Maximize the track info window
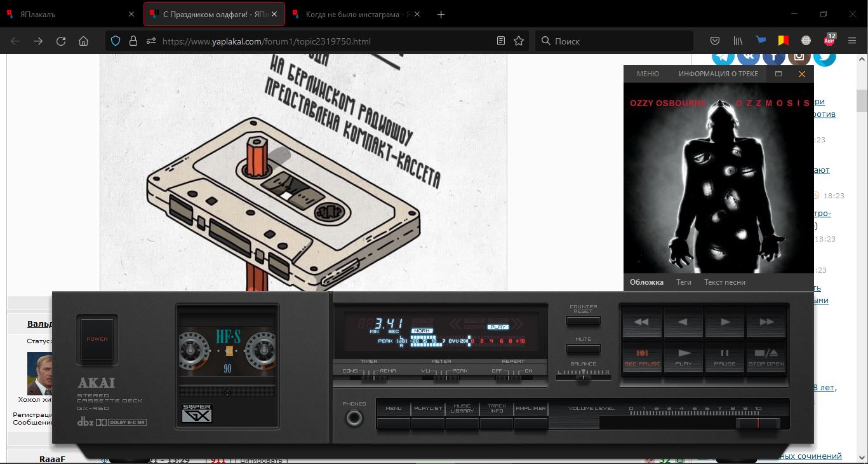The image size is (868, 464). coord(778,74)
